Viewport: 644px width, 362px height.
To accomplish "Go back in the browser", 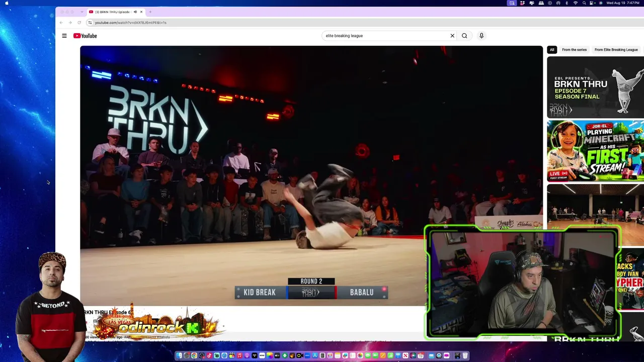I will point(61,23).
